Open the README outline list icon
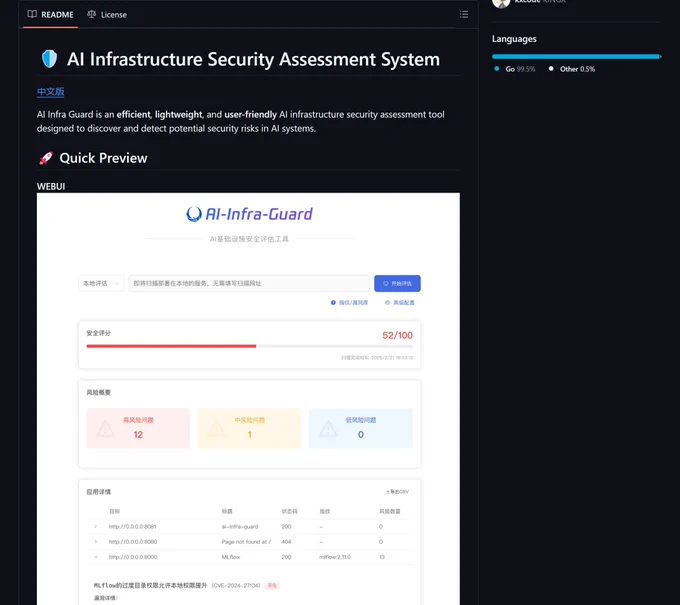 pyautogui.click(x=464, y=15)
